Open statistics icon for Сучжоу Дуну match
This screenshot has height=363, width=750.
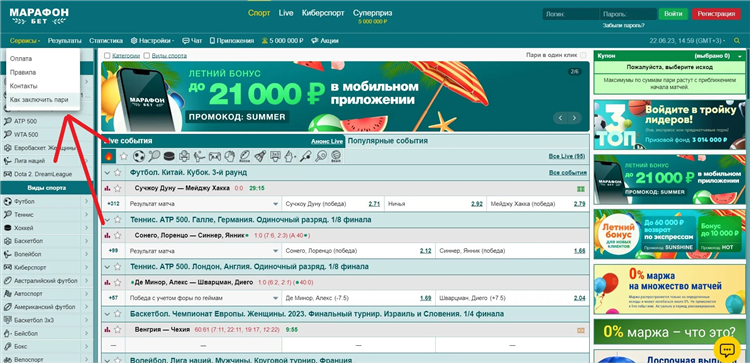[108, 188]
